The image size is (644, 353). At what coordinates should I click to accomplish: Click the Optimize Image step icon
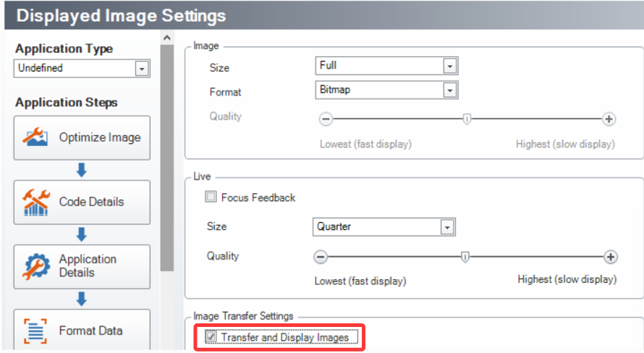[x=35, y=137]
